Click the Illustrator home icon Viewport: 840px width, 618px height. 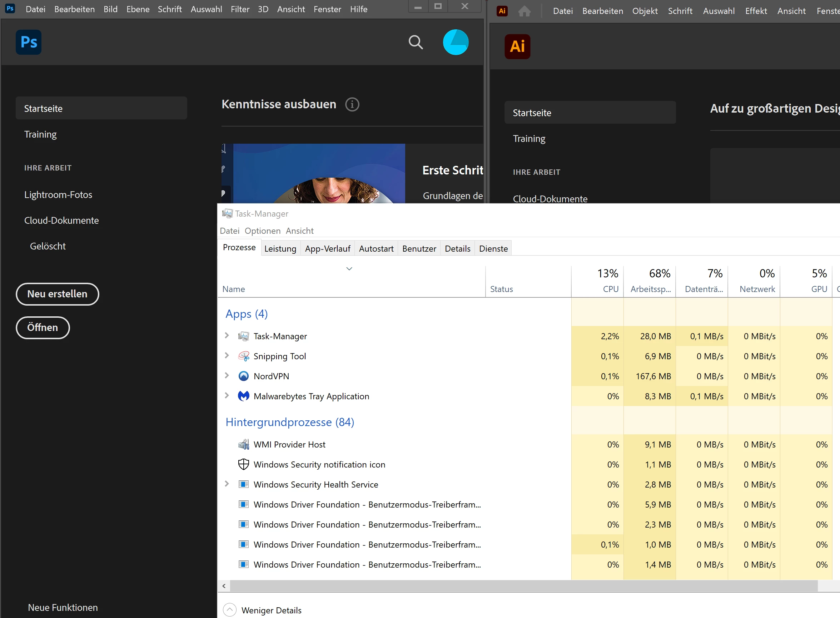tap(525, 11)
